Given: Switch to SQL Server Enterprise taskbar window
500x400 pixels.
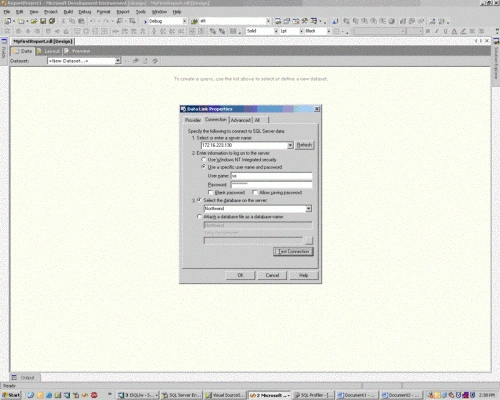Looking at the screenshot, I should click(x=181, y=395).
